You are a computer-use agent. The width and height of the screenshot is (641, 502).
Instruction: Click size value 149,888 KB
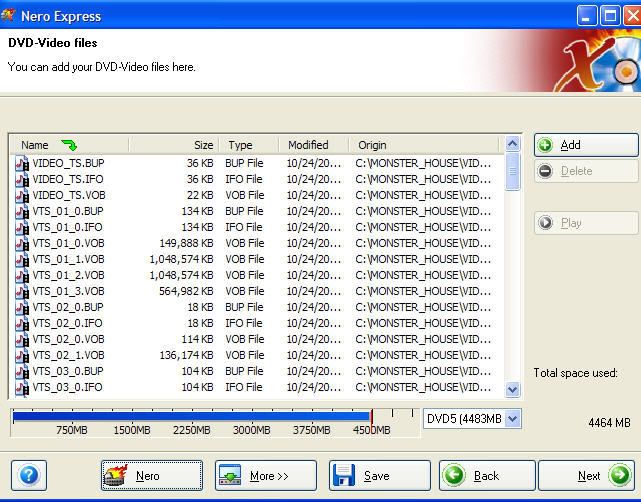point(186,243)
